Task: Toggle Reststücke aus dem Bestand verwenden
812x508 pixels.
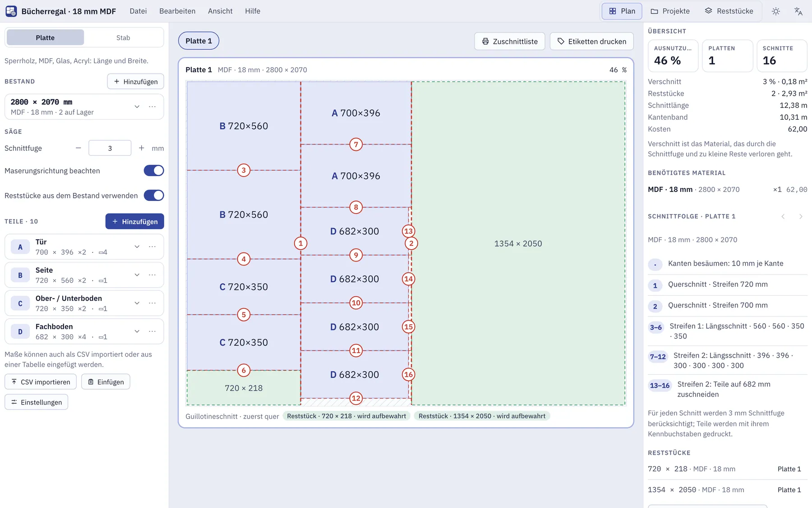Action: click(x=154, y=196)
